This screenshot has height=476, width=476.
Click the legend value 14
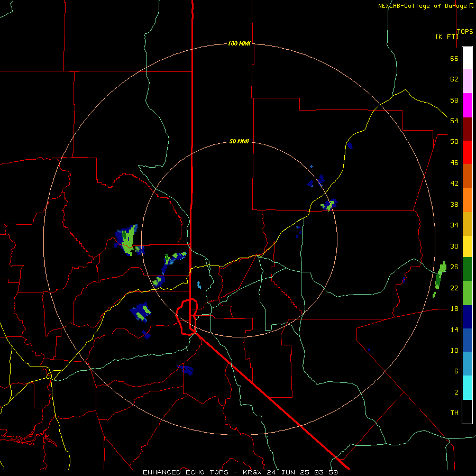[454, 329]
